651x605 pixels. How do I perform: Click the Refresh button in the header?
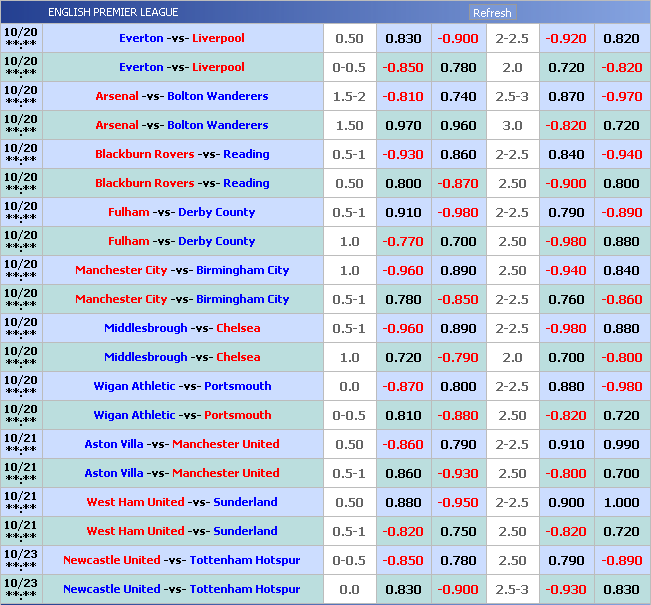[491, 13]
